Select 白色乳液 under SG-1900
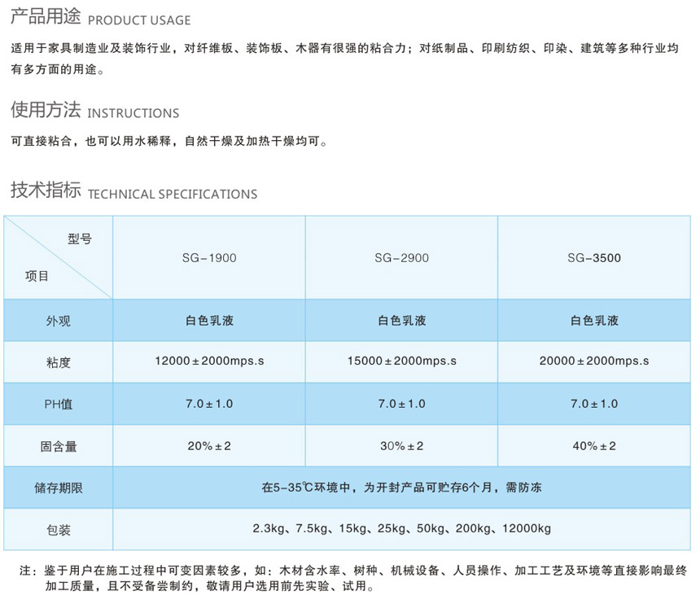This screenshot has height=604, width=700. click(x=209, y=320)
